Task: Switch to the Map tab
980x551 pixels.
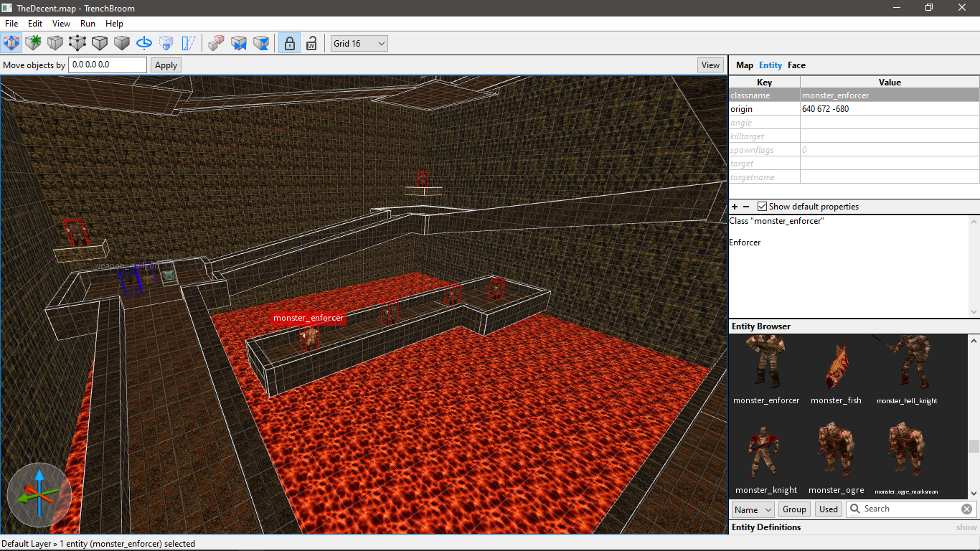Action: click(x=745, y=65)
